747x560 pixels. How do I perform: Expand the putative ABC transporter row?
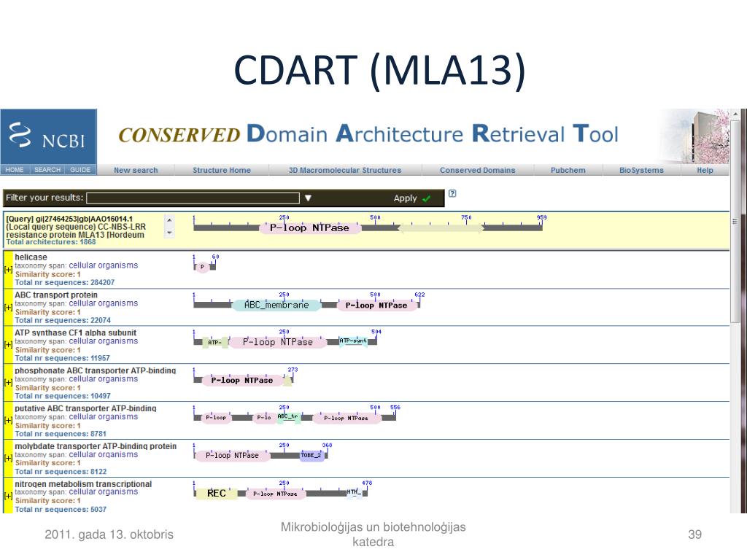(8, 421)
